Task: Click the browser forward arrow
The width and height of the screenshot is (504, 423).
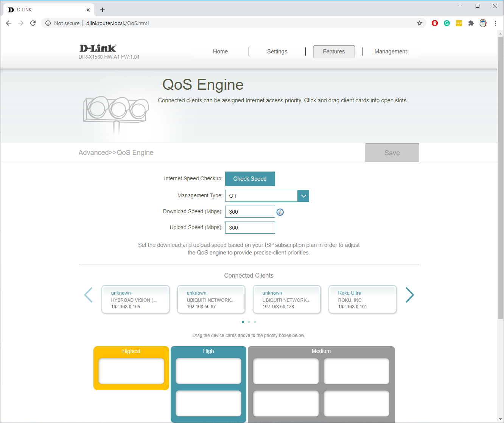Action: coord(21,23)
